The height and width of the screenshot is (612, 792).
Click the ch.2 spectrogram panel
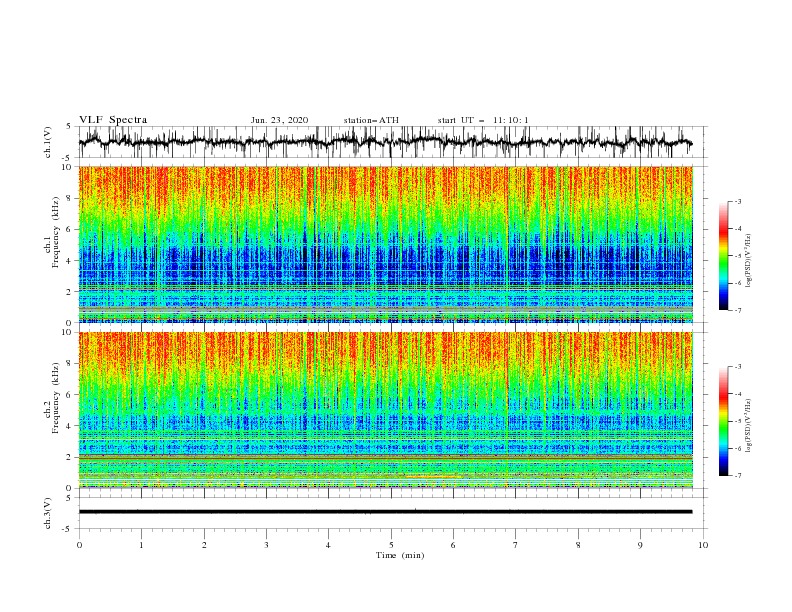386,410
